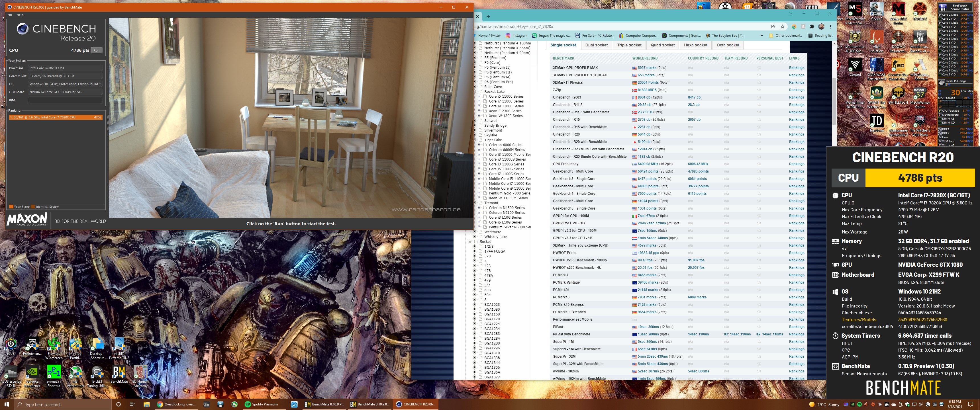Open Chrome extensions puzzle icon
The image size is (980, 410).
(x=812, y=27)
